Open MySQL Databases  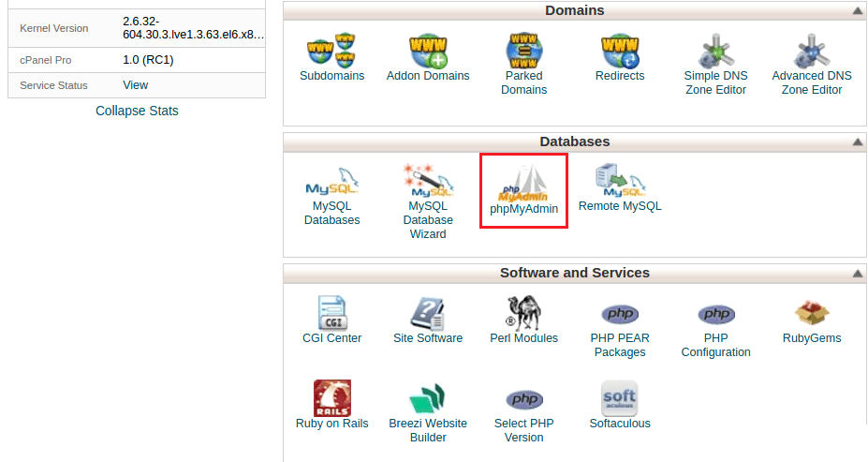331,181
